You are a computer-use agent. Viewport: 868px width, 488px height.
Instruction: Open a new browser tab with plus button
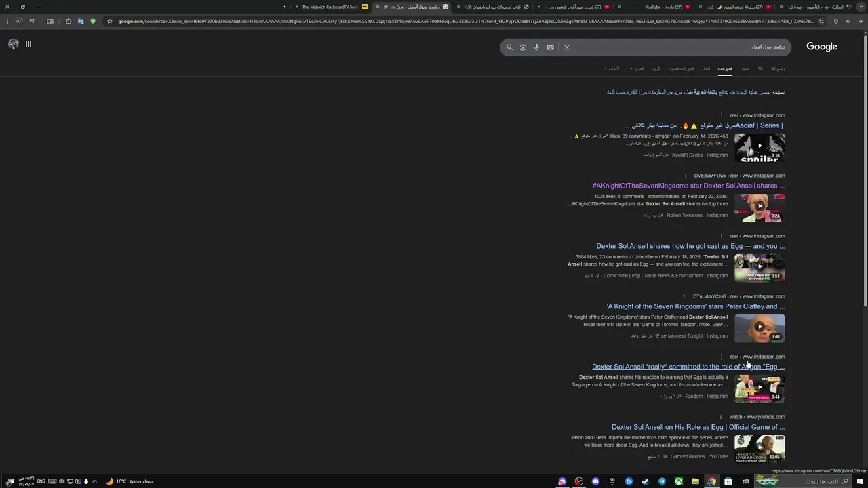point(285,7)
